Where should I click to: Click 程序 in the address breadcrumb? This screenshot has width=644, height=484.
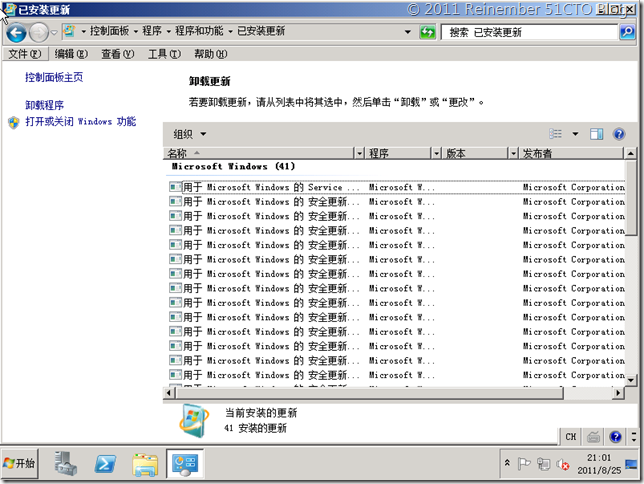point(152,31)
